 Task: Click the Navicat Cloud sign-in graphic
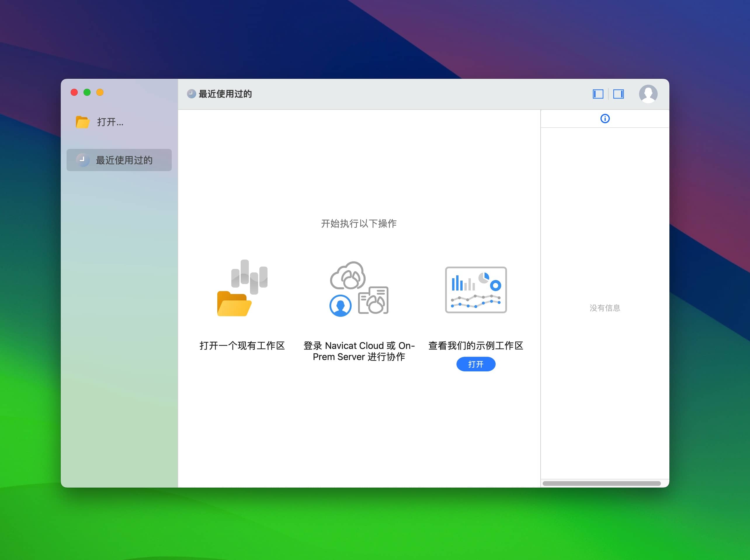[x=359, y=289]
